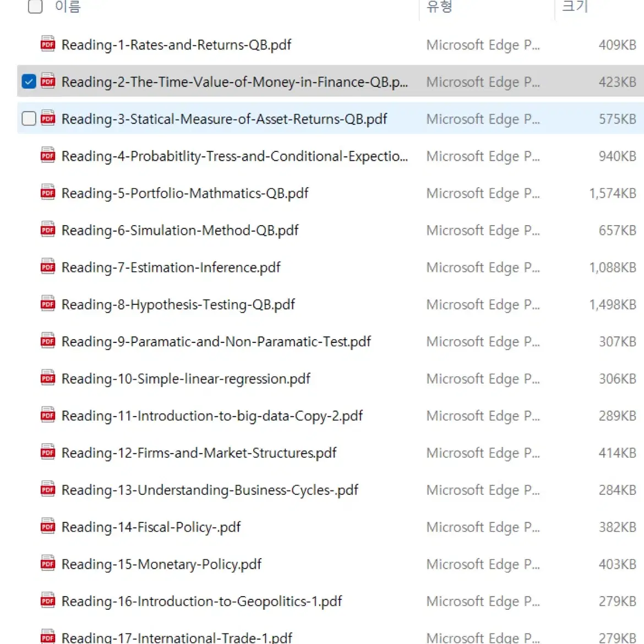This screenshot has height=644, width=644.
Task: Click the 284KB size value
Action: click(617, 490)
